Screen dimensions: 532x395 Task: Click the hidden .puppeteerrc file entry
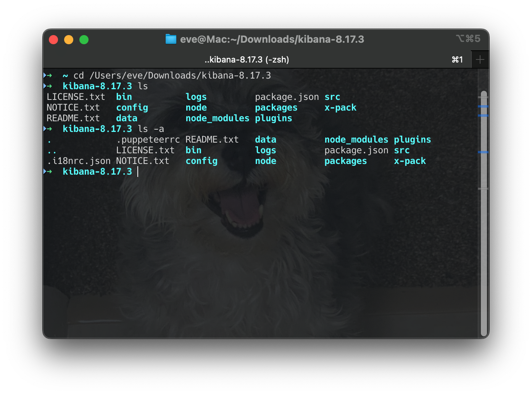click(x=148, y=140)
